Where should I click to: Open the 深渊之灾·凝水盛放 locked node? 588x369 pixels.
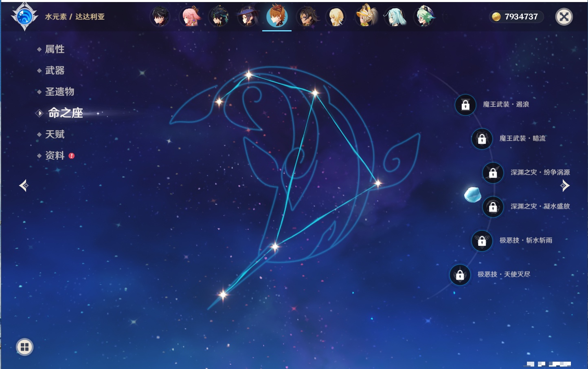point(493,207)
